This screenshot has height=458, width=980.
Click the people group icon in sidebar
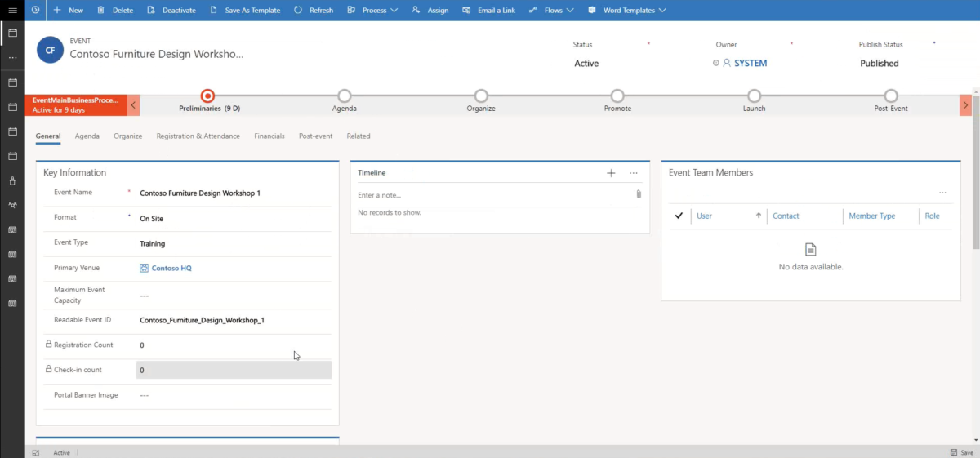tap(12, 205)
